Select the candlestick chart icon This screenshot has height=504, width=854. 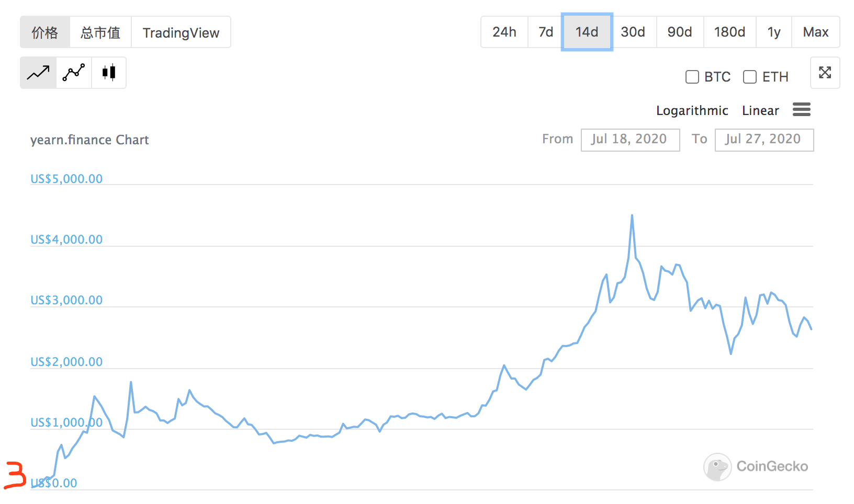point(109,73)
